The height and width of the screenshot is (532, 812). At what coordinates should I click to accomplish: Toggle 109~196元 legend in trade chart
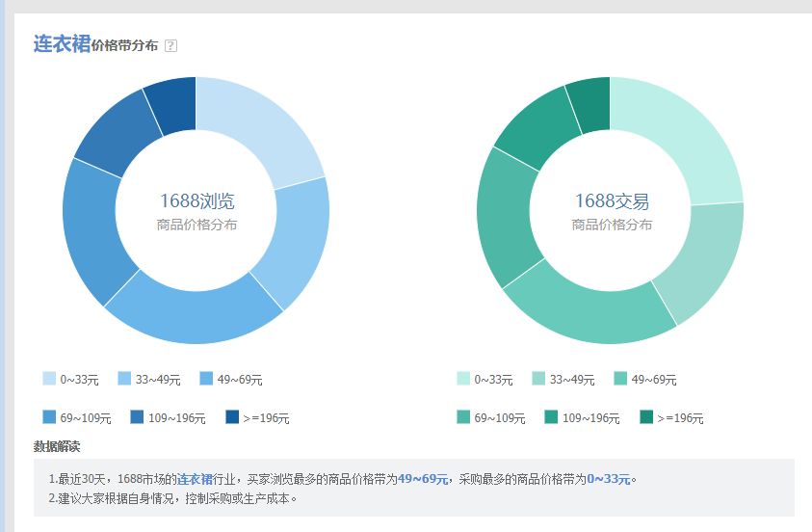pyautogui.click(x=582, y=417)
